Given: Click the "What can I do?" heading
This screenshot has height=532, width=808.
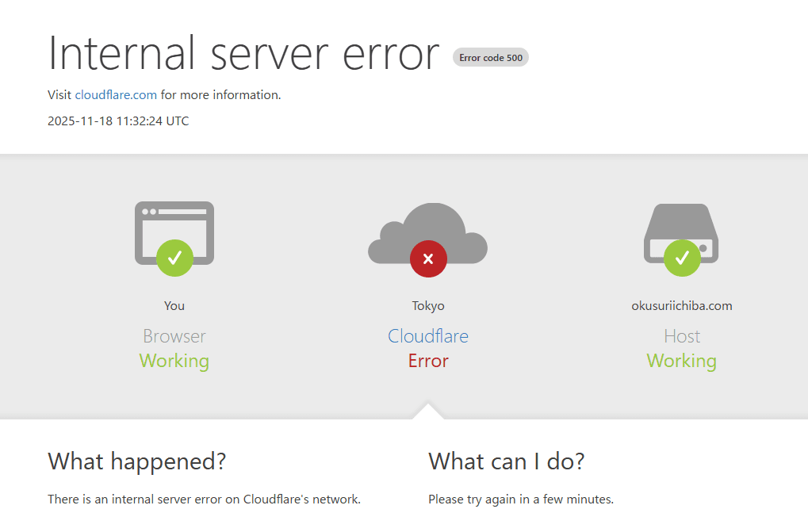Looking at the screenshot, I should 506,461.
